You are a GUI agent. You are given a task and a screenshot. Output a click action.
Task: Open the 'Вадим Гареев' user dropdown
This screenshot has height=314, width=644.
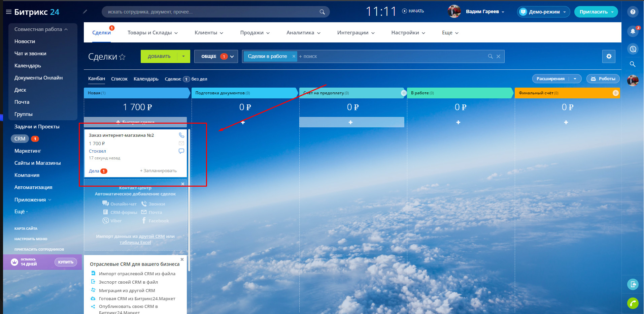click(485, 11)
